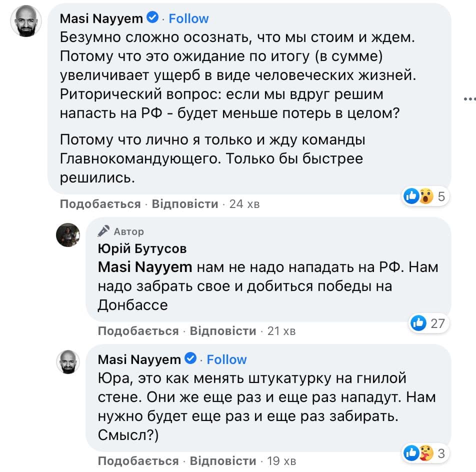Image resolution: width=476 pixels, height=472 pixels.
Task: Click the wow face reaction icon on first comment
Action: point(424,196)
